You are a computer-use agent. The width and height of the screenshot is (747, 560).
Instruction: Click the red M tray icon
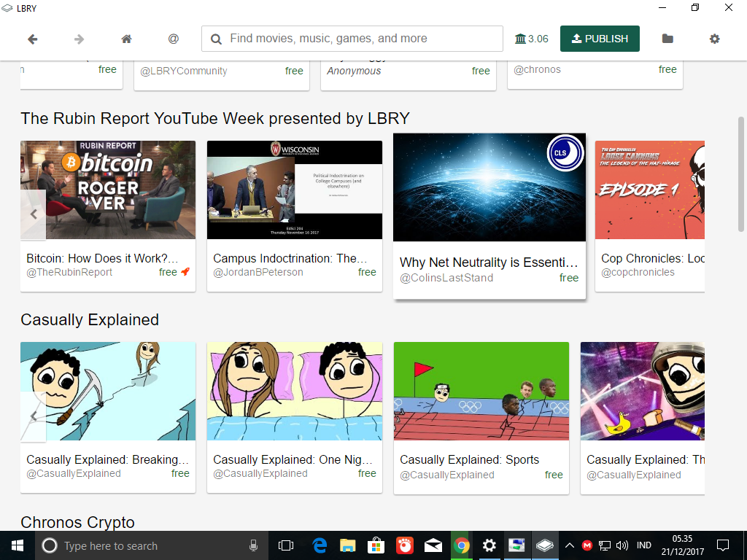(x=587, y=545)
